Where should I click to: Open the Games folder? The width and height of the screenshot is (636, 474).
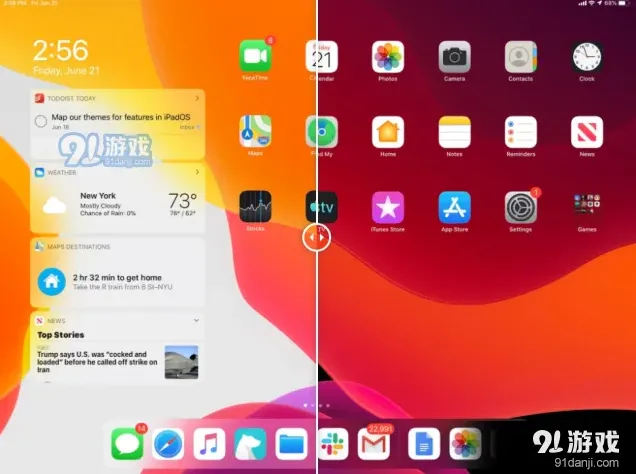(x=587, y=207)
